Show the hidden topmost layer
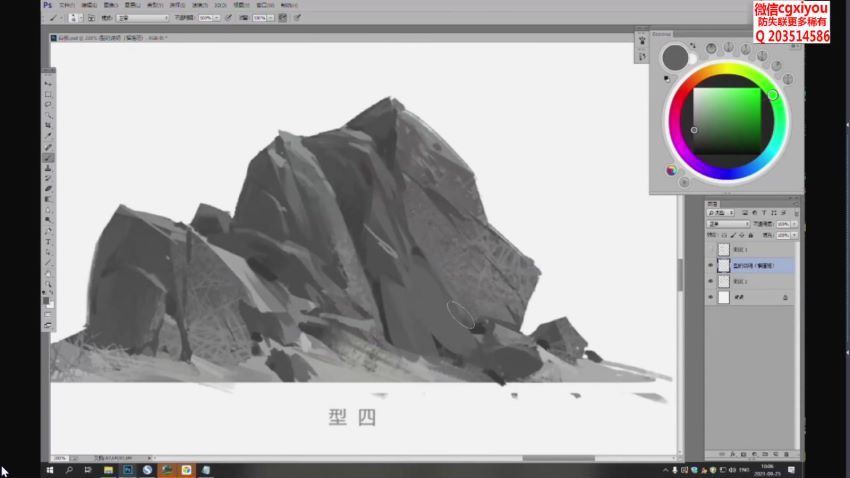This screenshot has width=850, height=478. (x=711, y=249)
